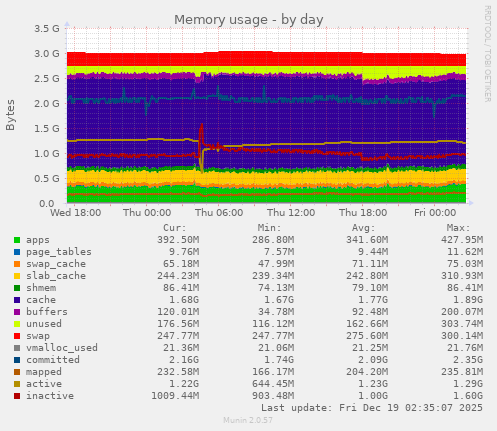This screenshot has height=431, width=497.
Task: Click the red swap band in the chart
Action: (267, 59)
